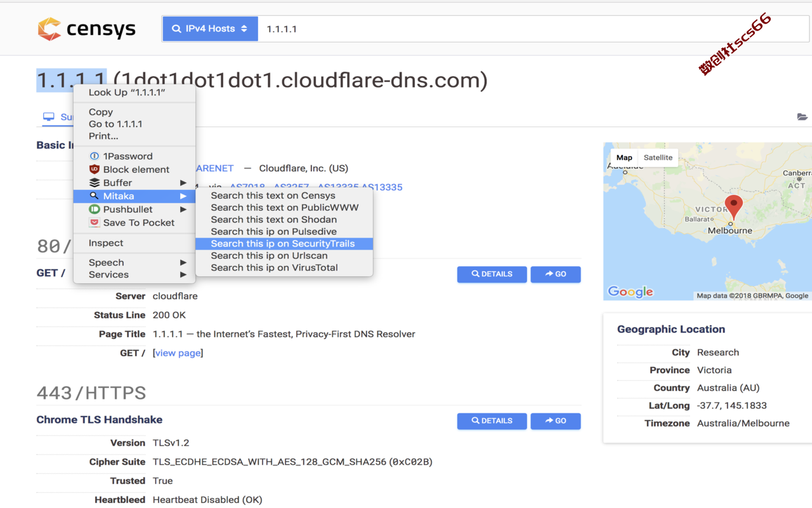Click the Pushbullet icon
Screen dimensions: 812x508
[95, 210]
